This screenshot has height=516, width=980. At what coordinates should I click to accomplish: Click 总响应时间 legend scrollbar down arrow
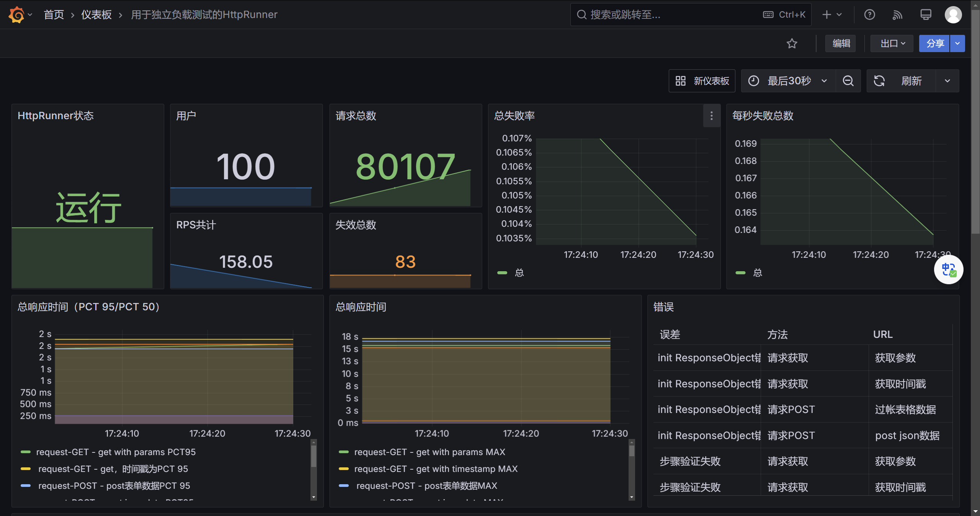[632, 497]
